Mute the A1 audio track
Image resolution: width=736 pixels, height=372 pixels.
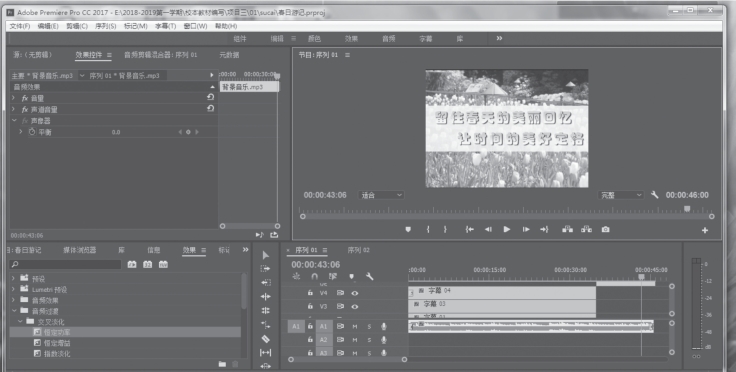pyautogui.click(x=355, y=326)
